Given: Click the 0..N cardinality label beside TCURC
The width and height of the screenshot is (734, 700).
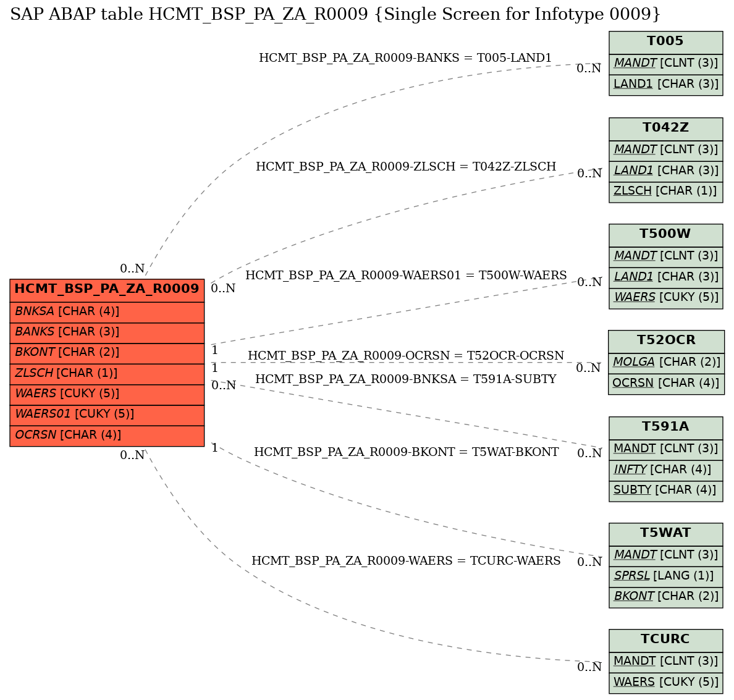Looking at the screenshot, I should coord(589,667).
